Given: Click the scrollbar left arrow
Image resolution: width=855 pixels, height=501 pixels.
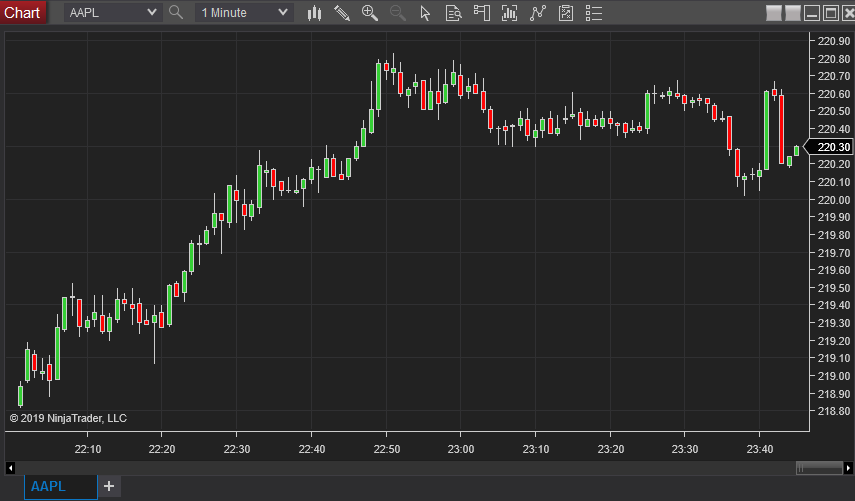Looking at the screenshot, I should (x=10, y=468).
